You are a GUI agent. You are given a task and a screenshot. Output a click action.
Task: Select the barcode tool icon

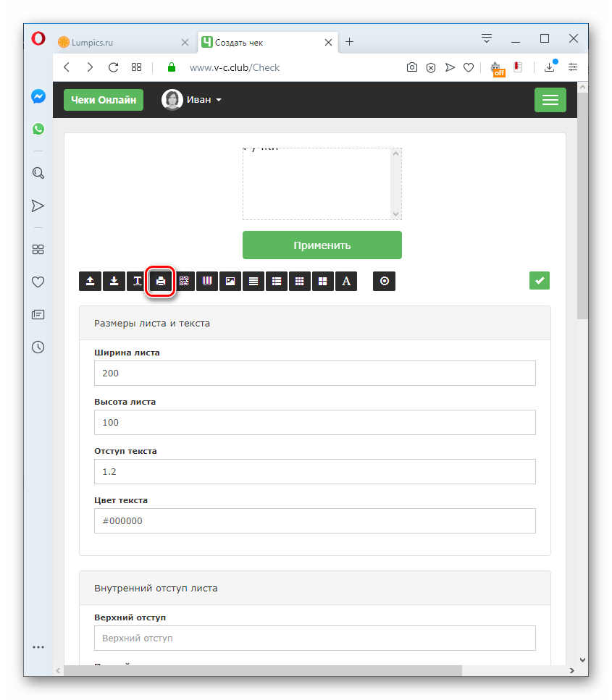[x=207, y=282]
